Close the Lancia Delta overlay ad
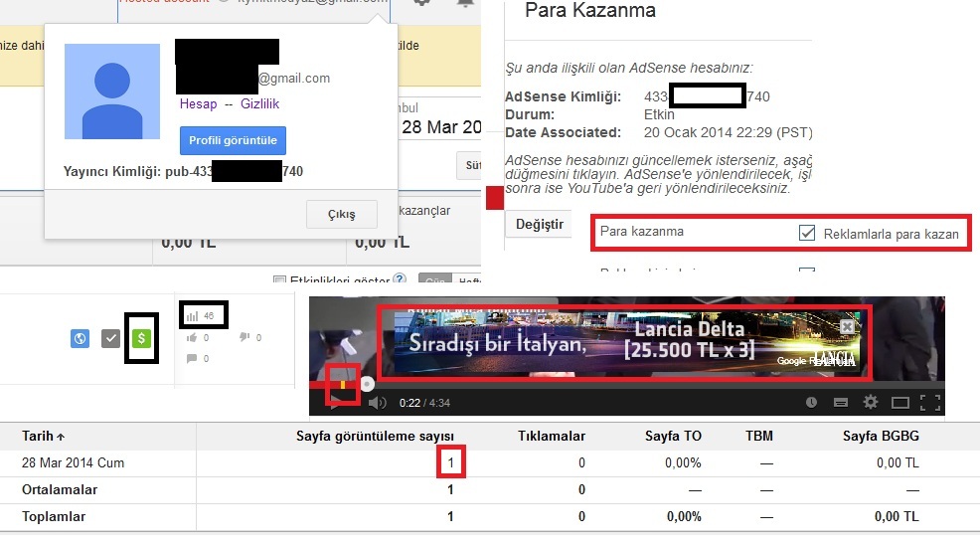The height and width of the screenshot is (546, 980). point(847,326)
